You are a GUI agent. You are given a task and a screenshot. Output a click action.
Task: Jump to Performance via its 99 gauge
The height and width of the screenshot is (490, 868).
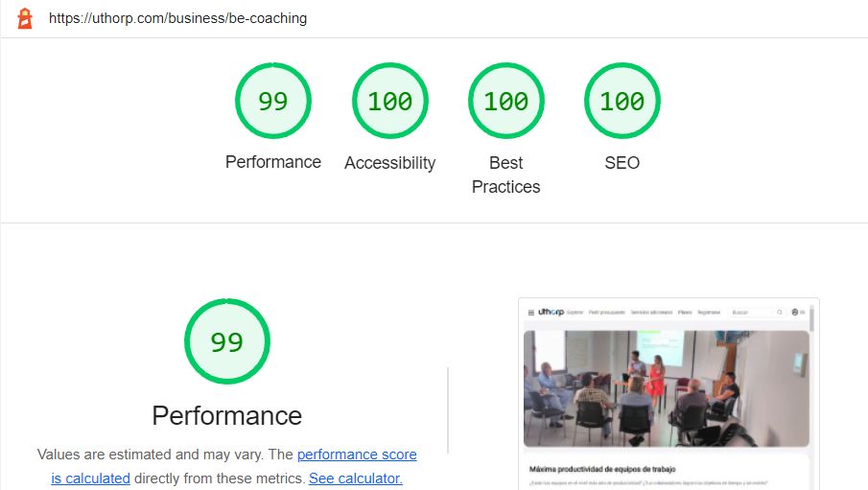273,101
